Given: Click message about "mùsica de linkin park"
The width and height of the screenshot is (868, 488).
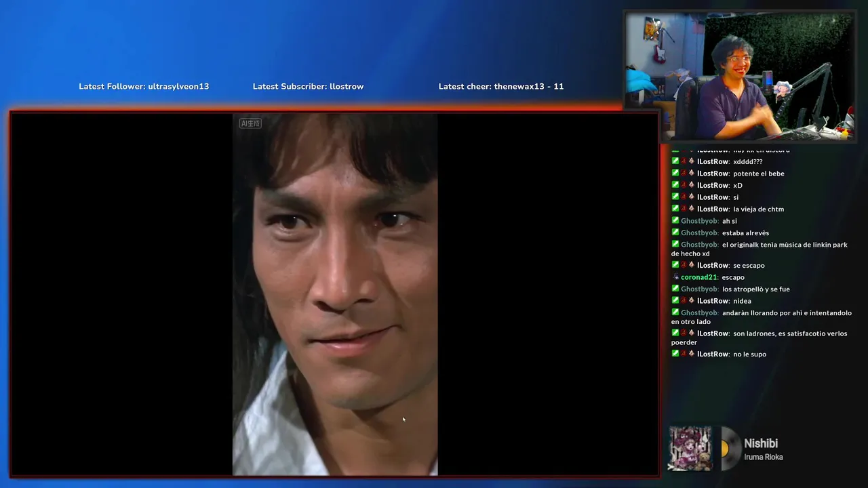Looking at the screenshot, I should (759, 249).
